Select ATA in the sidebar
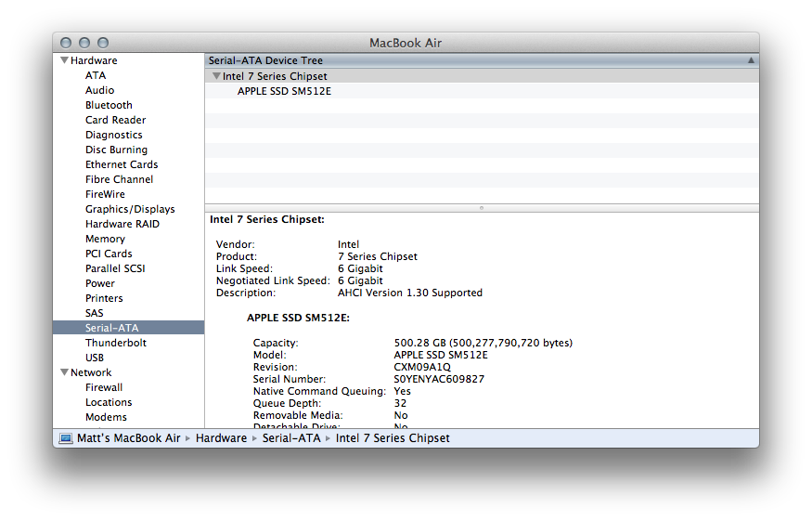This screenshot has height=521, width=812. tap(96, 75)
